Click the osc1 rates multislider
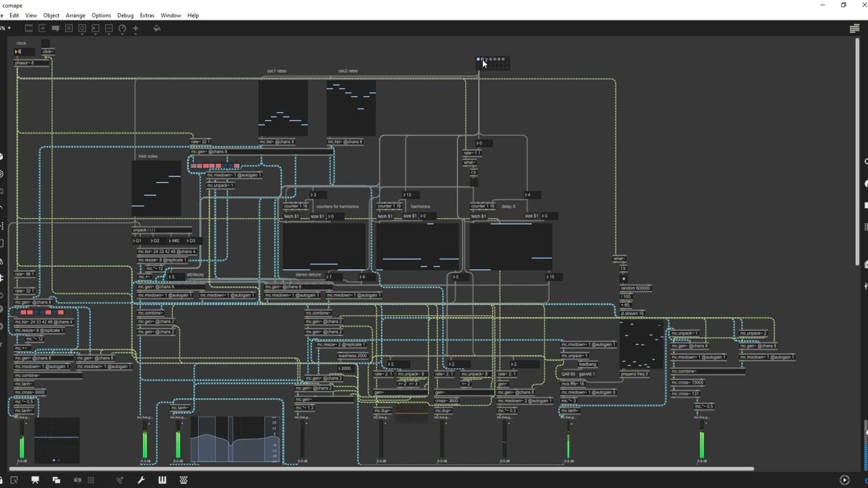 click(283, 108)
